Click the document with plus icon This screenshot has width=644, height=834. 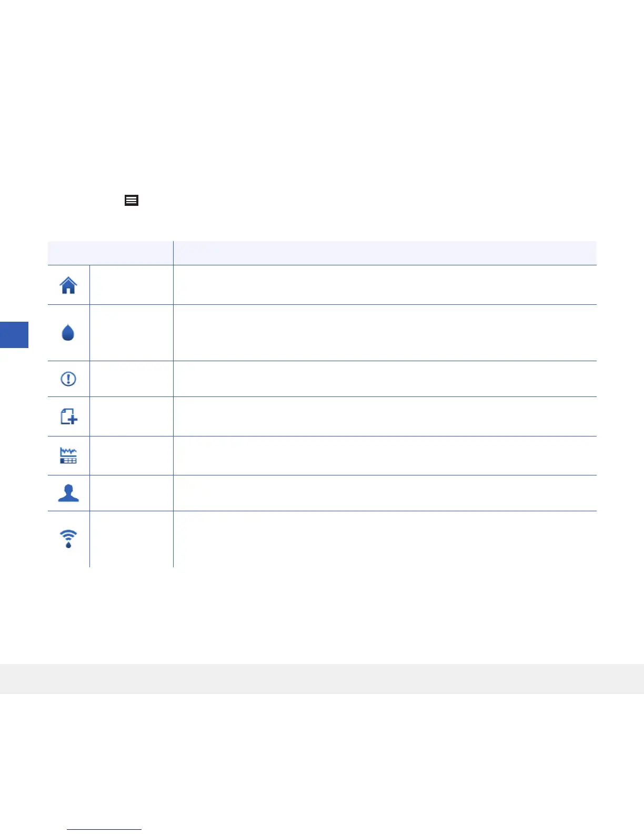click(x=69, y=416)
